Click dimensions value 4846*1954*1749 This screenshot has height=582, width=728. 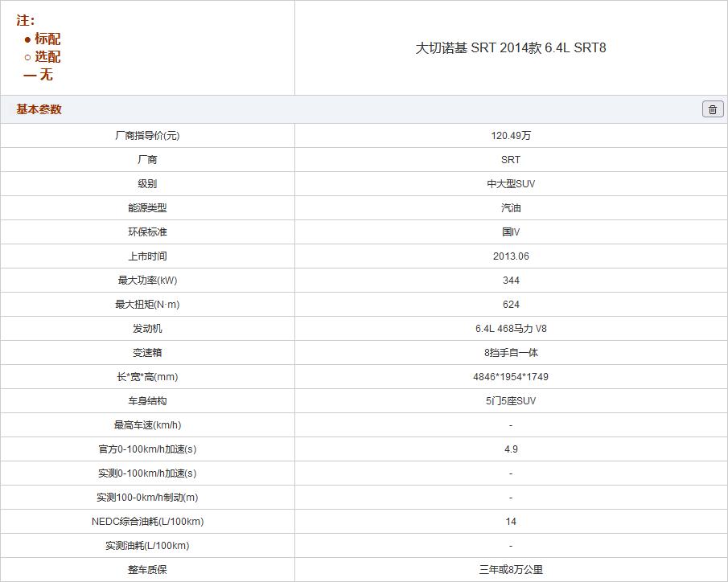[511, 377]
